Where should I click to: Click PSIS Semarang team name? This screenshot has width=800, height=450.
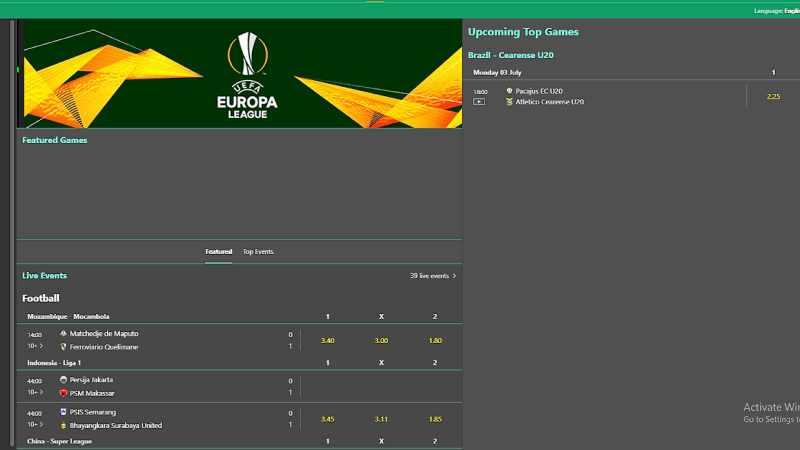click(x=93, y=412)
